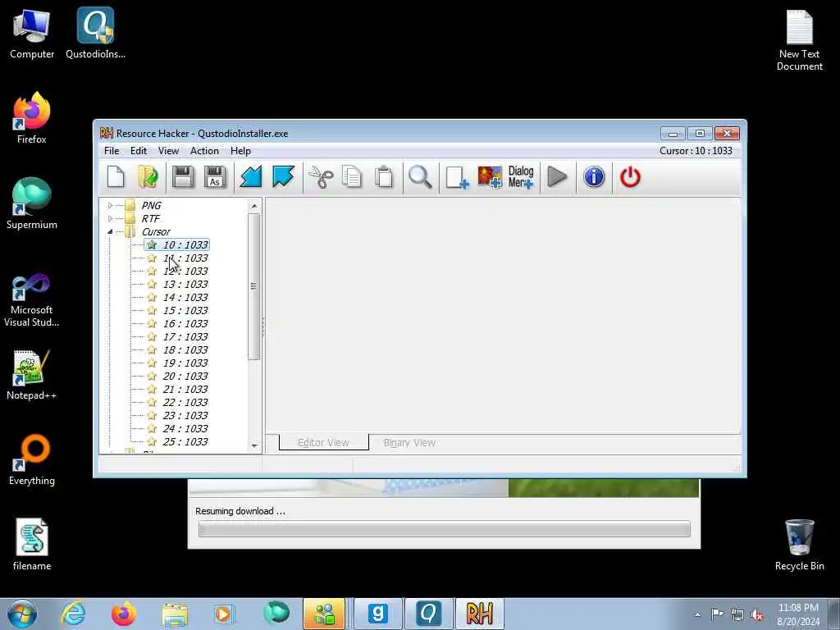Select the PNG folder in the tree
This screenshot has height=630, width=840.
pyautogui.click(x=151, y=206)
